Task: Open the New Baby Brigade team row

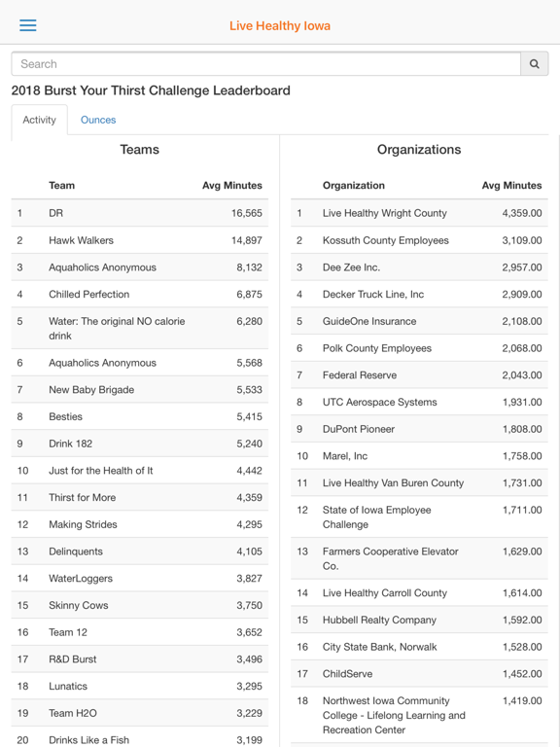Action: pos(140,390)
